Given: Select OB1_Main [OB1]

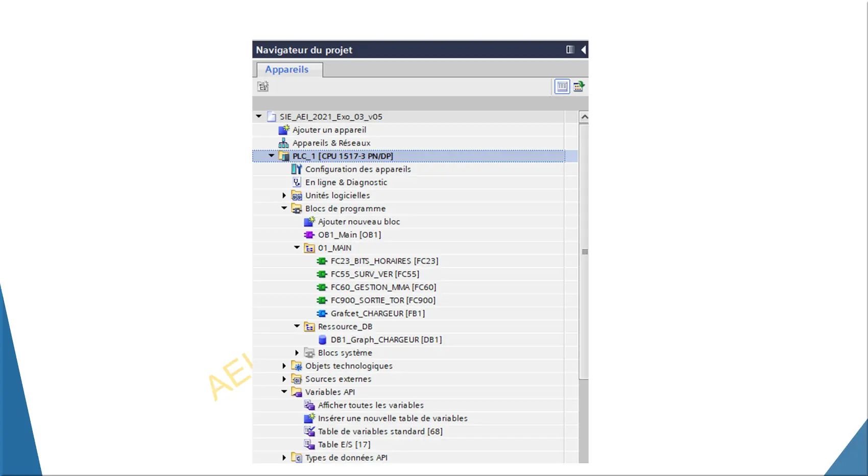Looking at the screenshot, I should click(x=349, y=235).
